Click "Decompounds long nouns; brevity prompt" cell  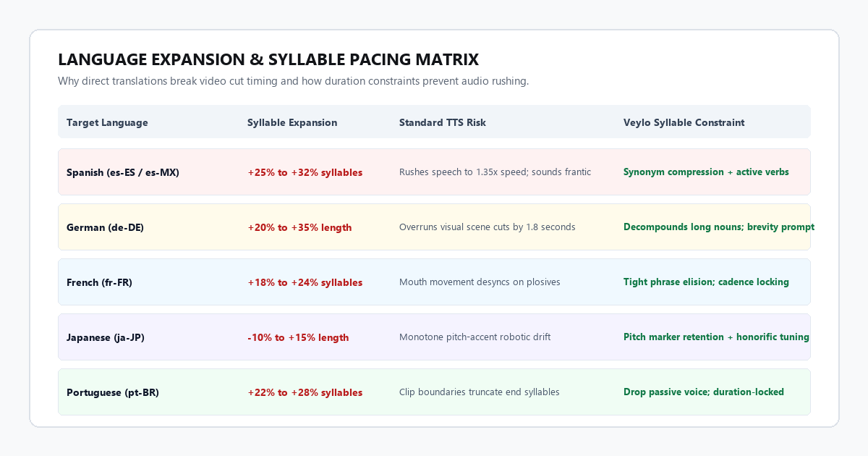point(719,227)
